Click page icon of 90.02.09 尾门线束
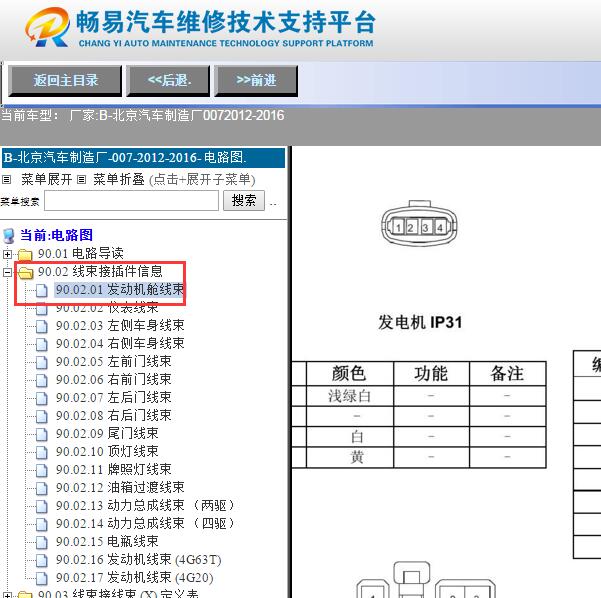This screenshot has width=601, height=598. tap(42, 435)
